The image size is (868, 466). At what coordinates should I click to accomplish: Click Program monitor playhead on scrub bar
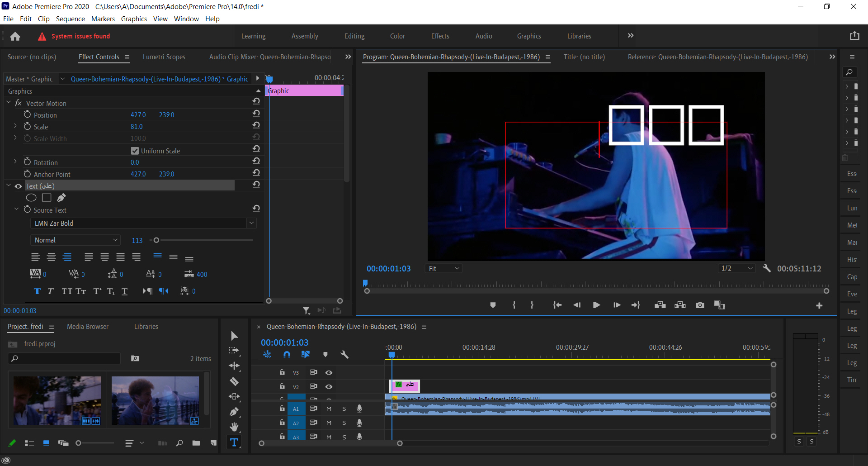365,284
